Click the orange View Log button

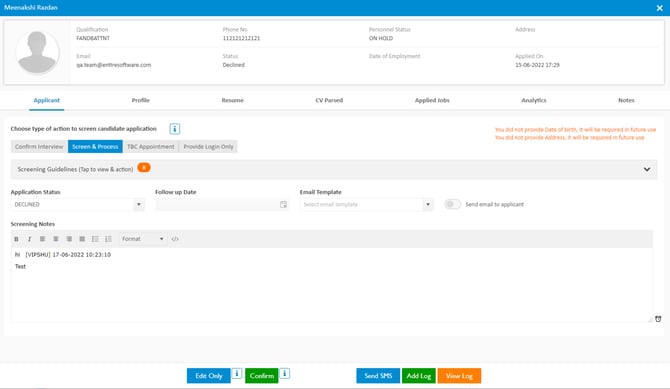pyautogui.click(x=459, y=376)
